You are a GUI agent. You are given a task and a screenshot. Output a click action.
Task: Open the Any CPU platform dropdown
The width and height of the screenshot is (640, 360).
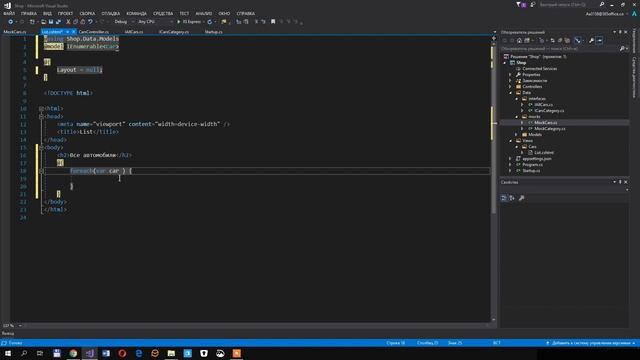coord(155,22)
